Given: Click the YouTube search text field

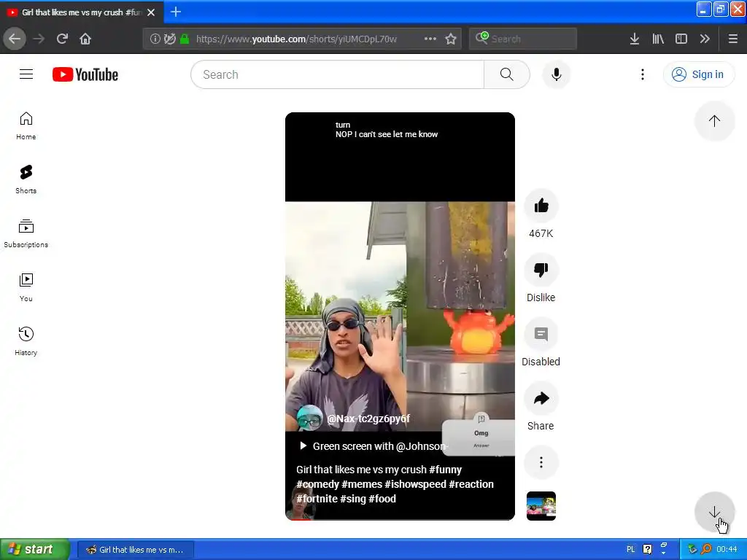Looking at the screenshot, I should (337, 74).
